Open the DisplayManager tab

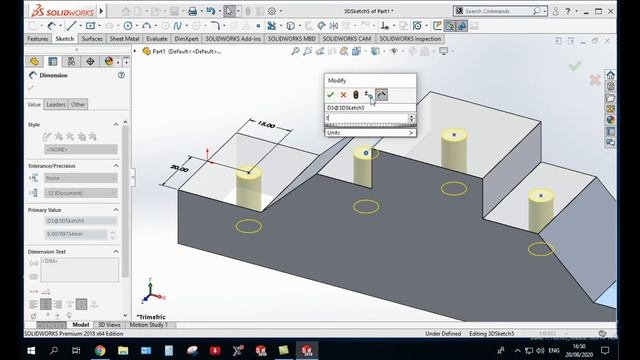[x=109, y=61]
